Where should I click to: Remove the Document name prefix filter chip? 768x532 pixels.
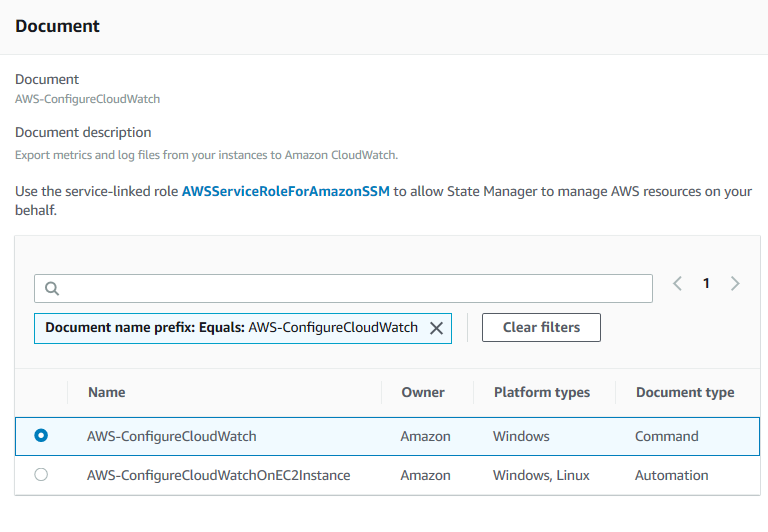436,328
